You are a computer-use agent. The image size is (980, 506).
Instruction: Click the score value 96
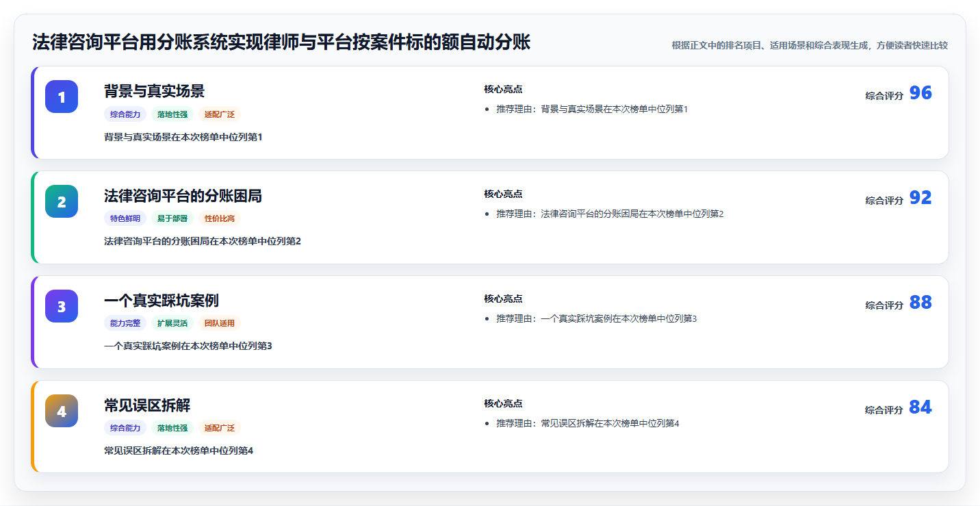[x=920, y=93]
